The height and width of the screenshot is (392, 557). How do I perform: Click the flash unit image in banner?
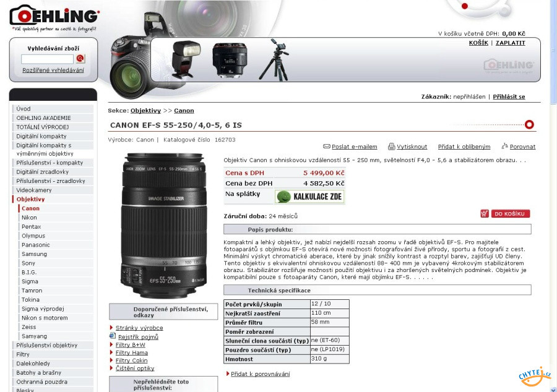coord(186,59)
